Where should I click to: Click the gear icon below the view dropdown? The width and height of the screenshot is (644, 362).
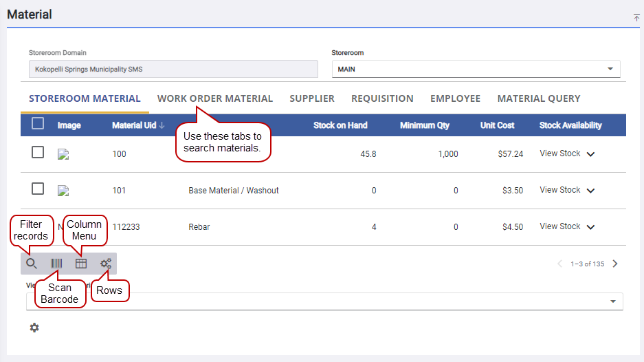[34, 328]
